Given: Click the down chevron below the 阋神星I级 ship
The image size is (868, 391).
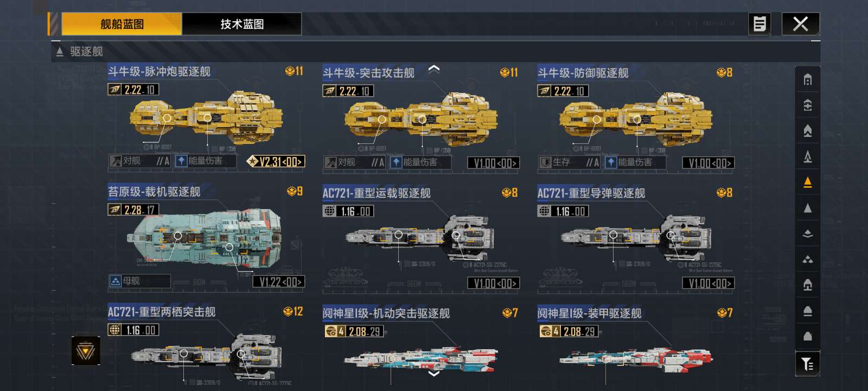Looking at the screenshot, I should click(433, 373).
